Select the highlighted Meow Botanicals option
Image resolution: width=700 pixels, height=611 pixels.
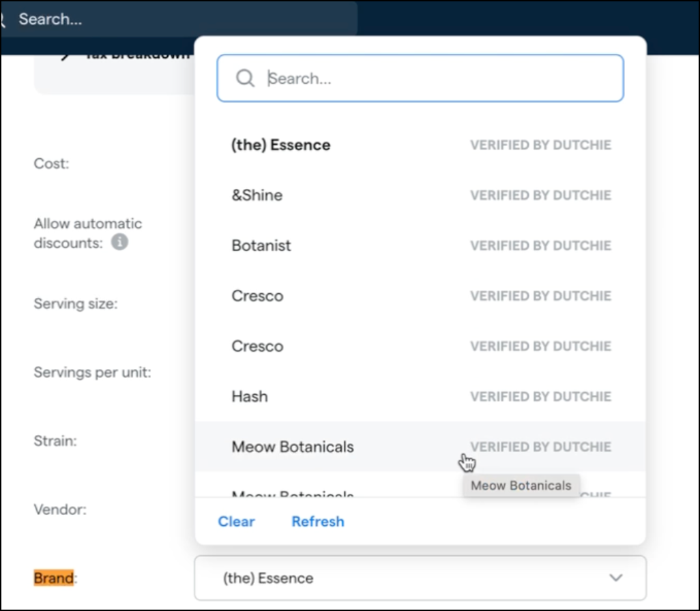click(x=420, y=447)
